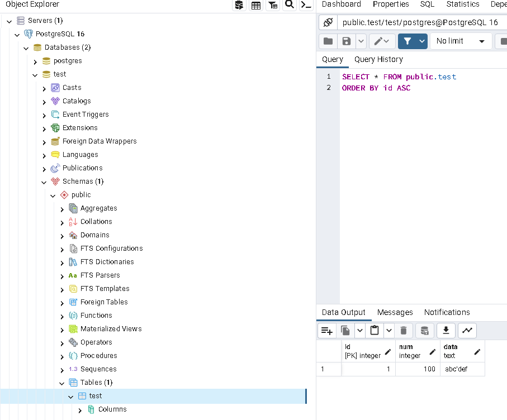Click the Add Row icon

[326, 331]
